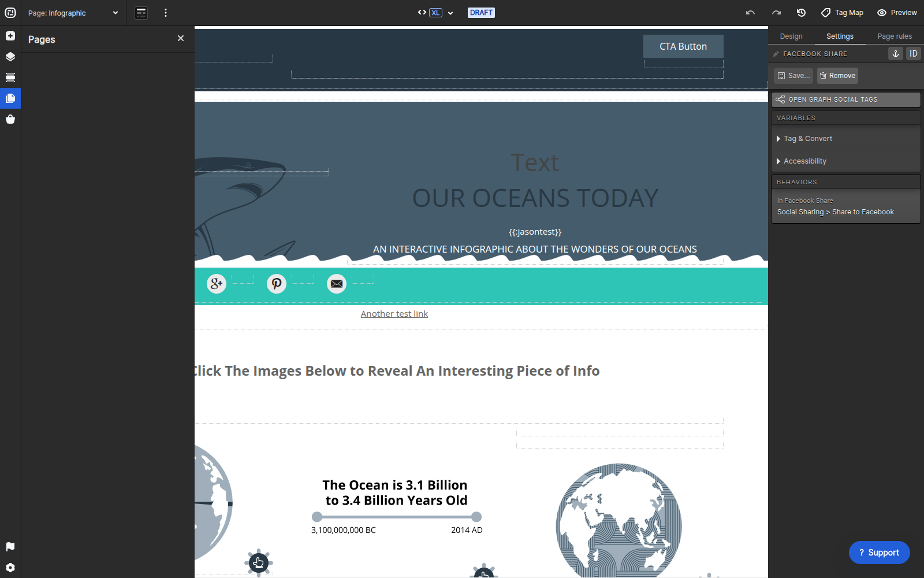Viewport: 924px width, 578px height.
Task: Click the Pinterest share icon
Action: pyautogui.click(x=277, y=284)
